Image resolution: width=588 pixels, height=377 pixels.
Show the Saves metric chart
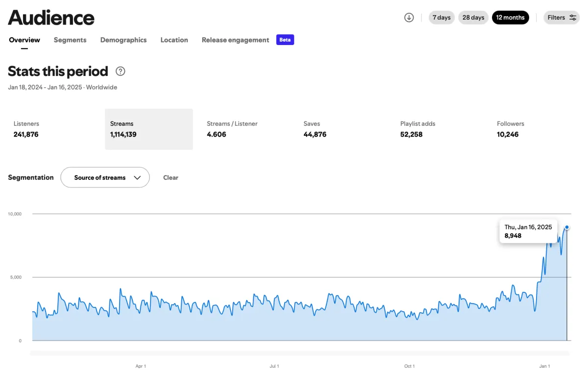click(x=342, y=129)
